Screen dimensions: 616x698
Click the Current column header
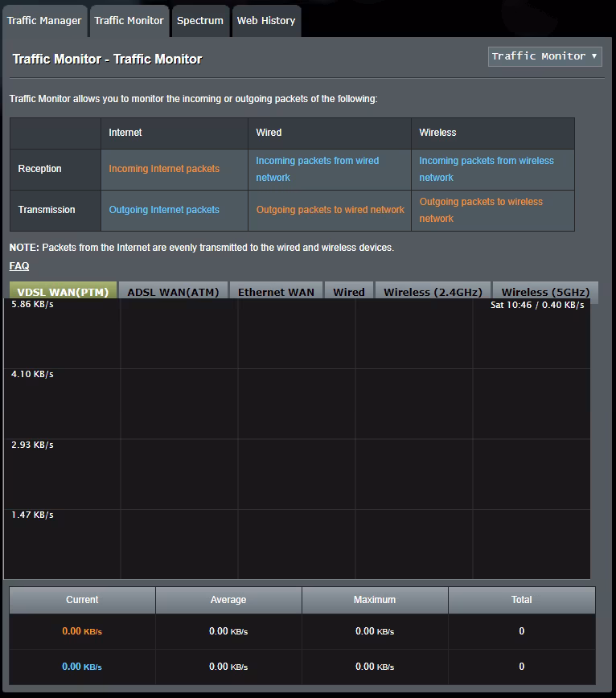point(82,600)
